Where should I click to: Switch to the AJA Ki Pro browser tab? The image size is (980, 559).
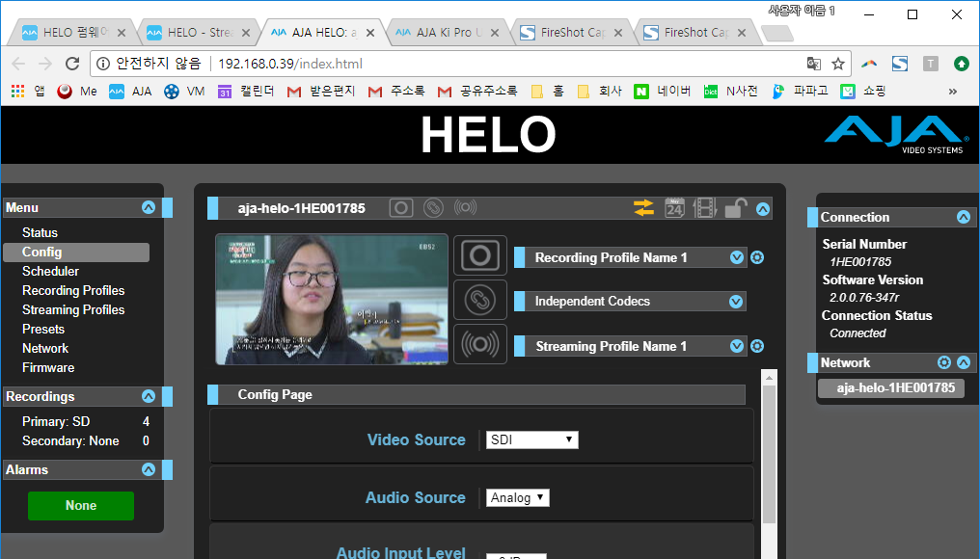(x=447, y=33)
